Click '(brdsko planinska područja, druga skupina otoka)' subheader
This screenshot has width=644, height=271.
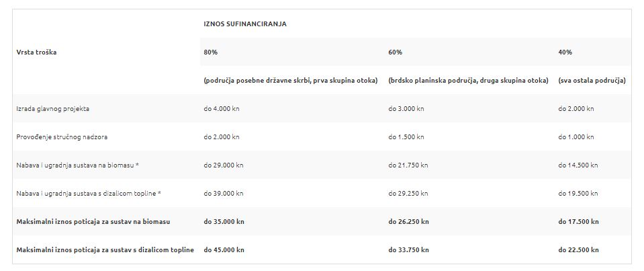click(468, 81)
